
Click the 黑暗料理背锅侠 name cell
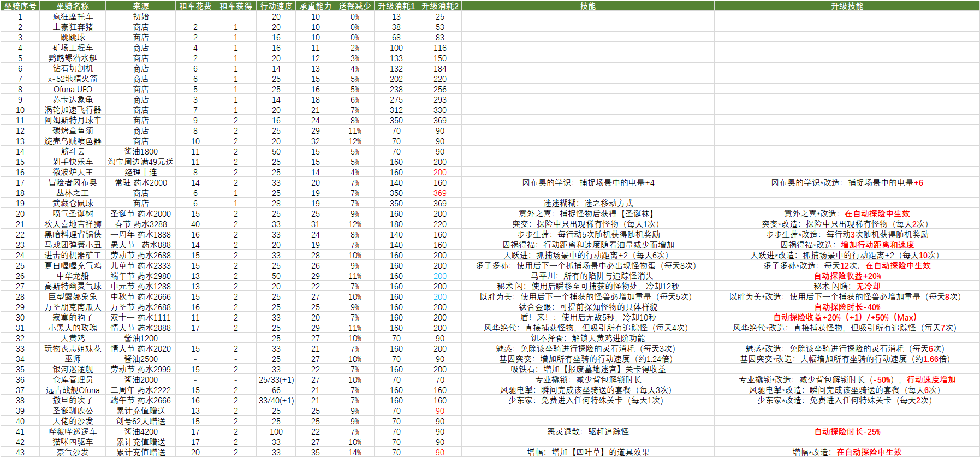(x=73, y=234)
